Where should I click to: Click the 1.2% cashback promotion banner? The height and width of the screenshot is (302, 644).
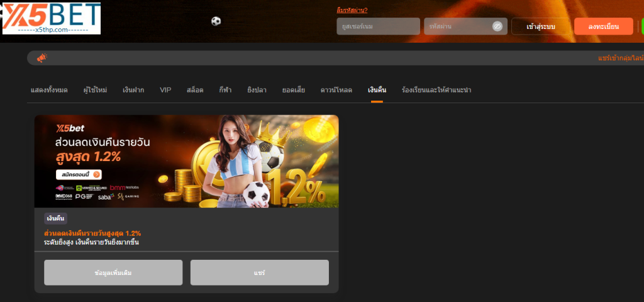coord(186,161)
